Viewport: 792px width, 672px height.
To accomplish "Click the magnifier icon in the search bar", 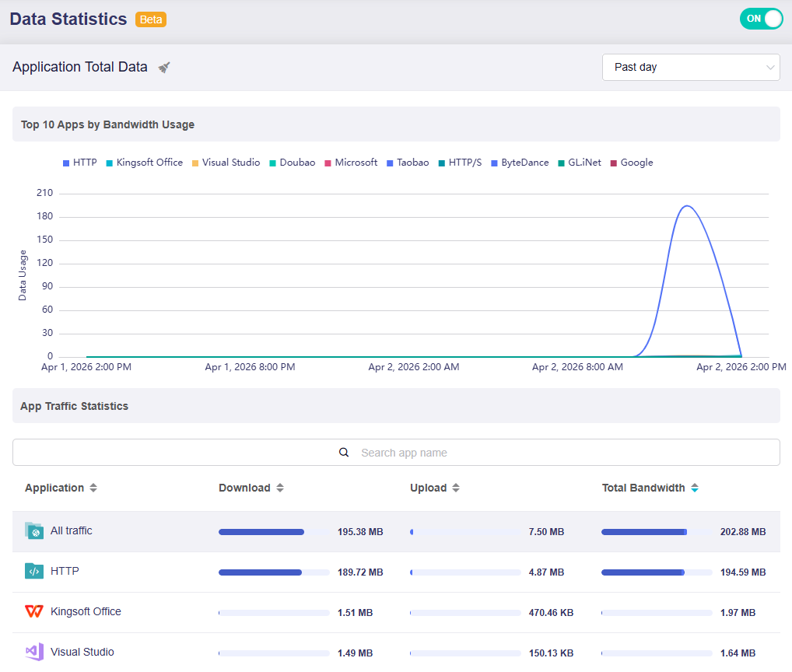I will click(343, 452).
